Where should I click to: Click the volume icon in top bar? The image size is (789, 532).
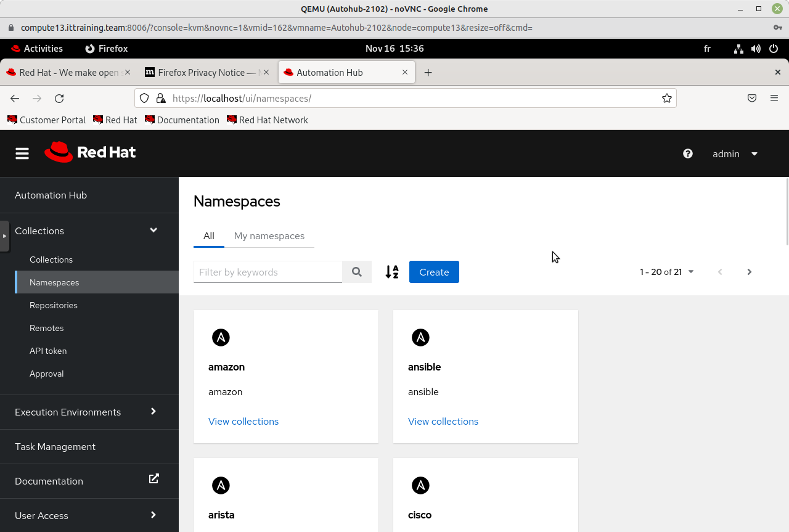[x=756, y=49]
